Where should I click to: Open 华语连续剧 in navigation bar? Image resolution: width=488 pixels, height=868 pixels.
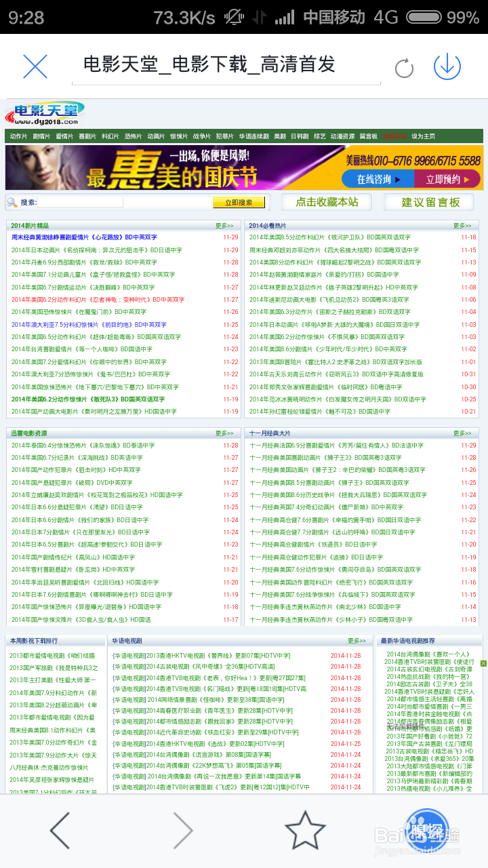253,136
